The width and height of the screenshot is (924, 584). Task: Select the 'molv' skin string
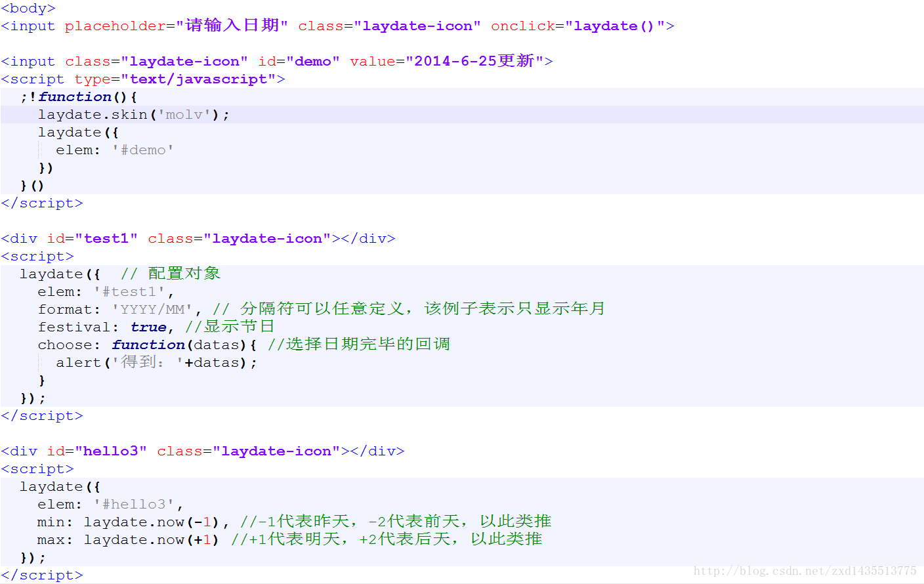(184, 115)
